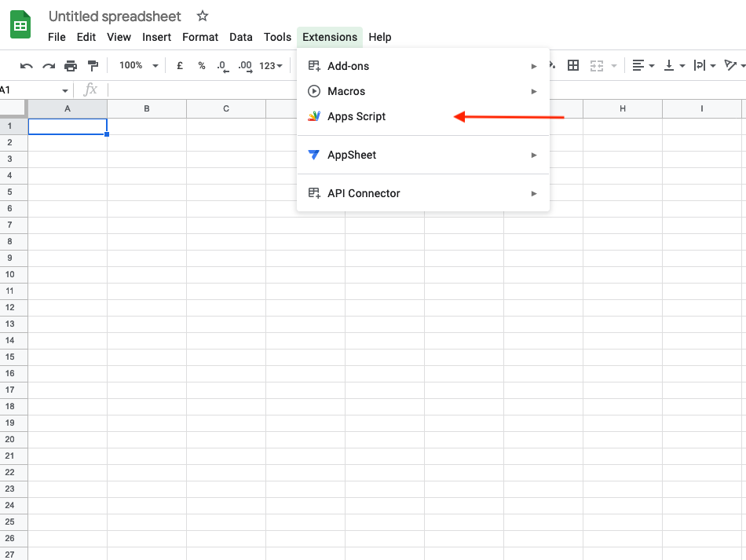Open the AppSheet menu entry
The width and height of the screenshot is (746, 560).
coord(423,155)
